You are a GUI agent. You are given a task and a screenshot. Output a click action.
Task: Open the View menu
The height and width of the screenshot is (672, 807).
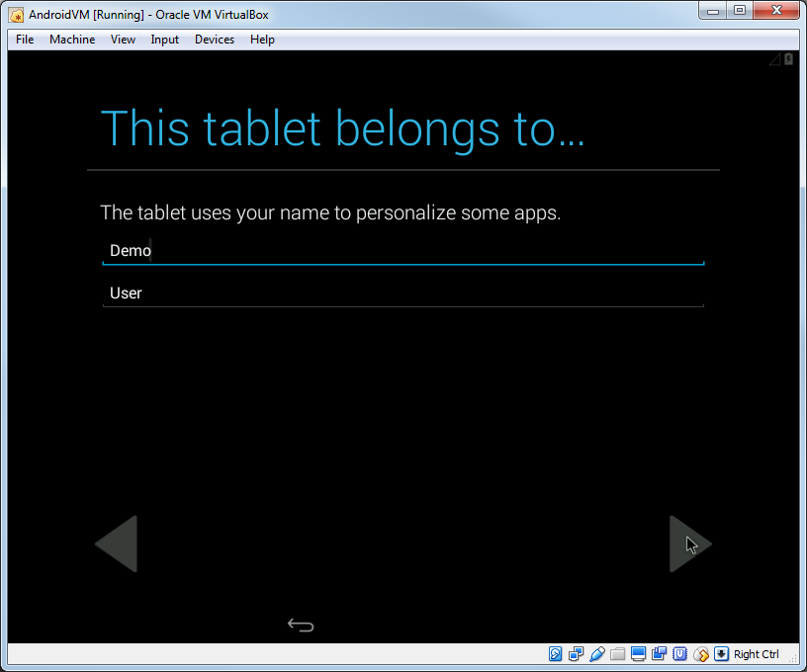pos(123,40)
